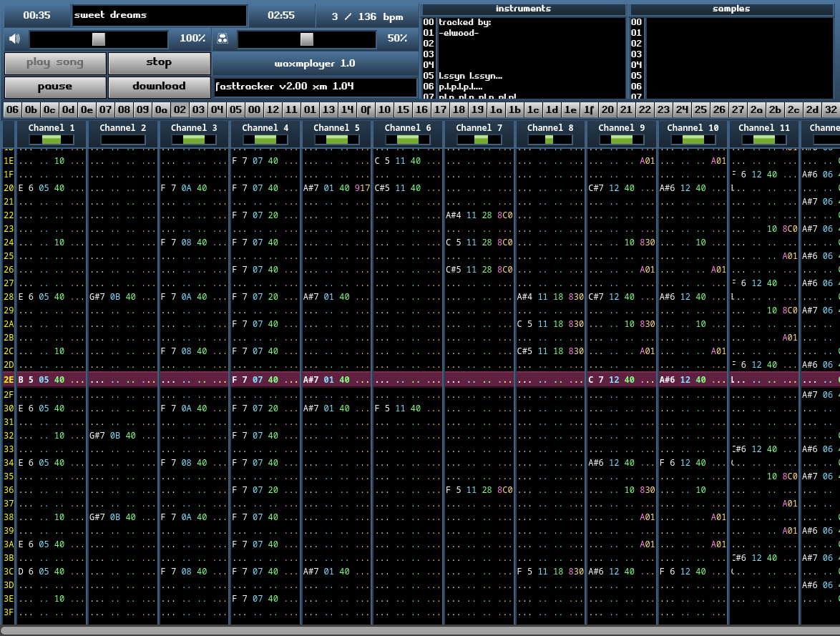The height and width of the screenshot is (636, 840).
Task: Click the play song button
Action: point(55,63)
